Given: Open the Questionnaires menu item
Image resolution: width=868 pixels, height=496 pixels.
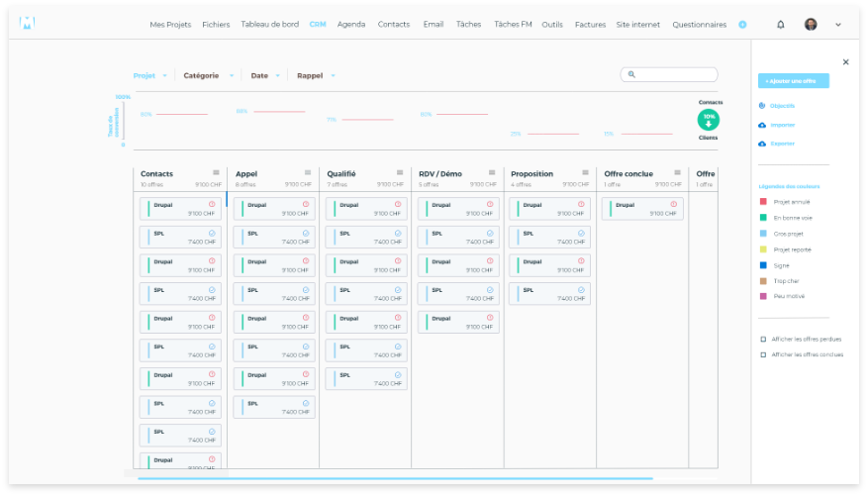Looking at the screenshot, I should pyautogui.click(x=699, y=25).
